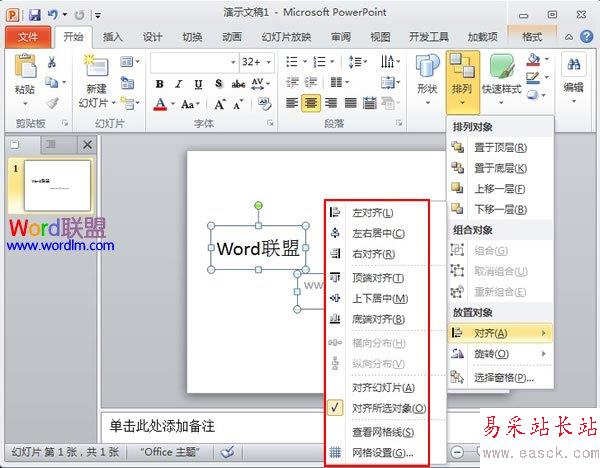Switch to the Format tab
Image resolution: width=600 pixels, height=468 pixels.
click(532, 37)
